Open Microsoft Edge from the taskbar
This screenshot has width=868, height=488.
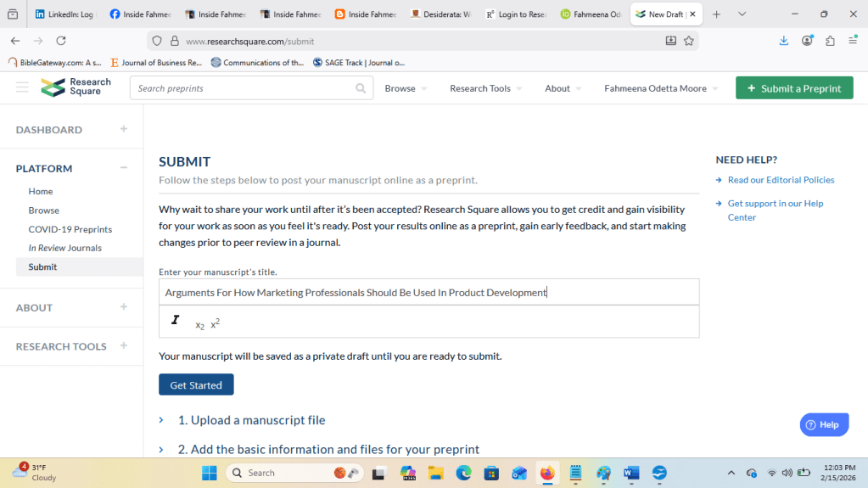point(463,473)
